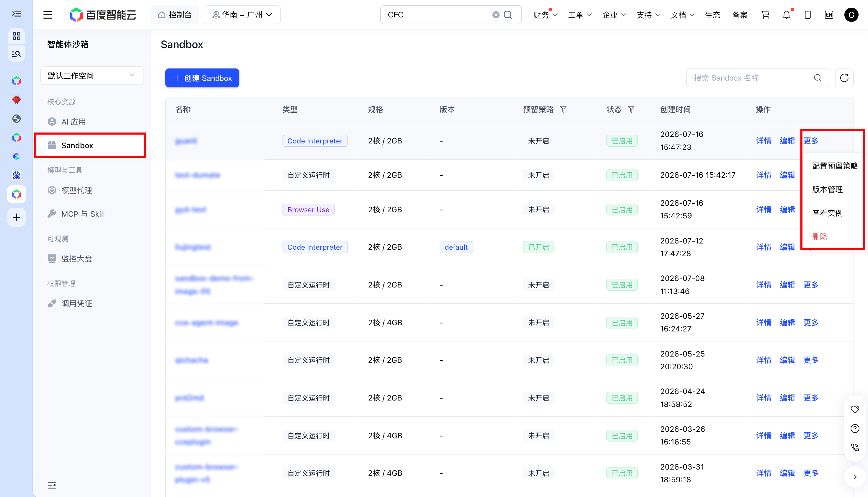Open the 华南 – 广州 region dropdown
This screenshot has width=868, height=497.
tap(242, 15)
